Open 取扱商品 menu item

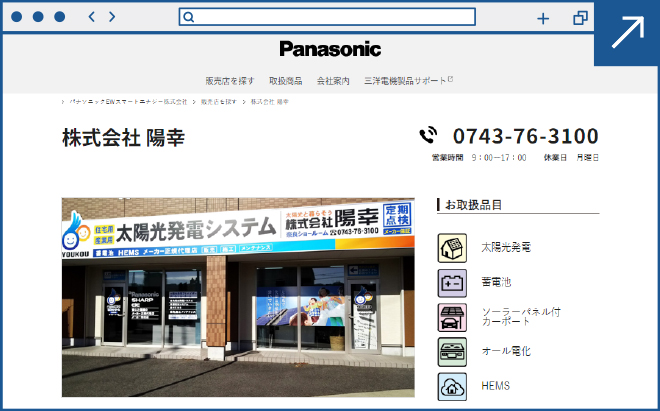coord(285,81)
